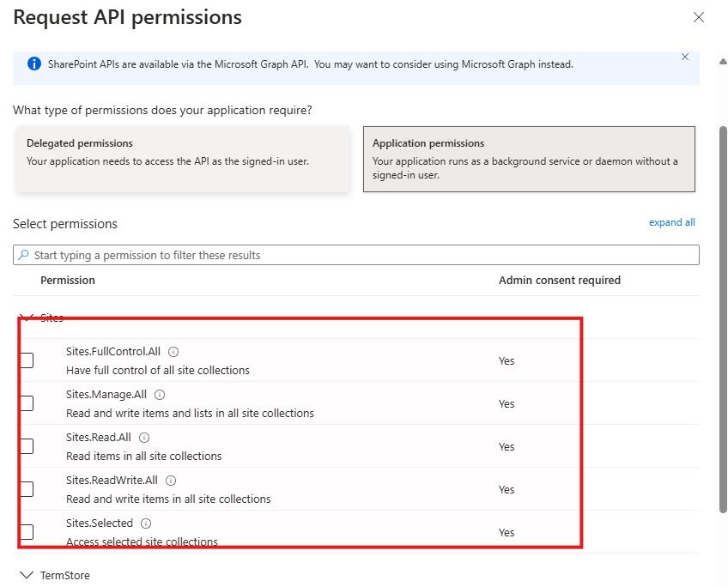
Task: Click the blue info icon in banner
Action: point(33,64)
